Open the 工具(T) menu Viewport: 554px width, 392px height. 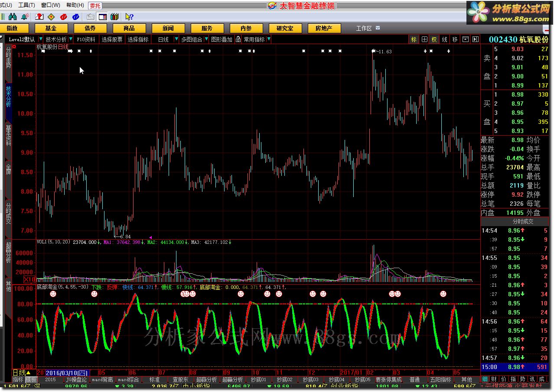coord(26,5)
